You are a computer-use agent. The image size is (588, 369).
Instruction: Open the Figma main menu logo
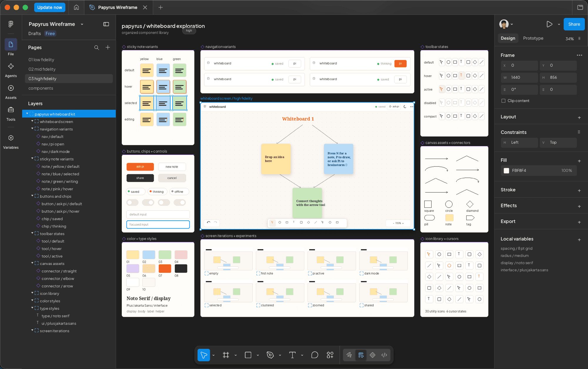tap(11, 24)
